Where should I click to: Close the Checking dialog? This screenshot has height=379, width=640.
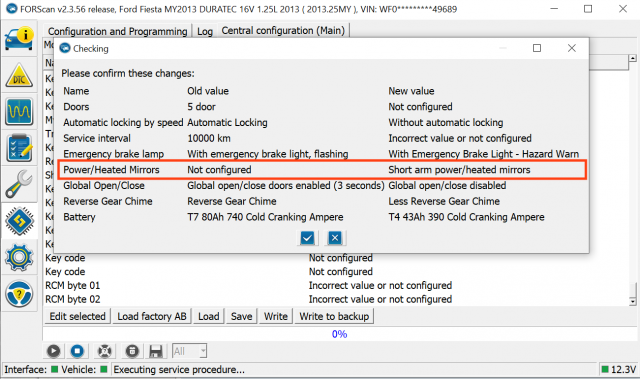click(571, 48)
